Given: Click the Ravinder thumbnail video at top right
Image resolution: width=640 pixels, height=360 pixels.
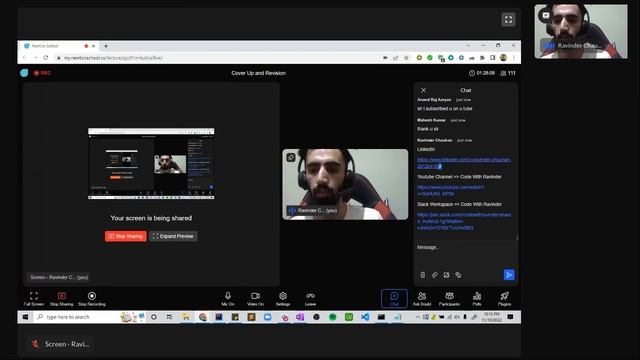Looking at the screenshot, I should [581, 31].
